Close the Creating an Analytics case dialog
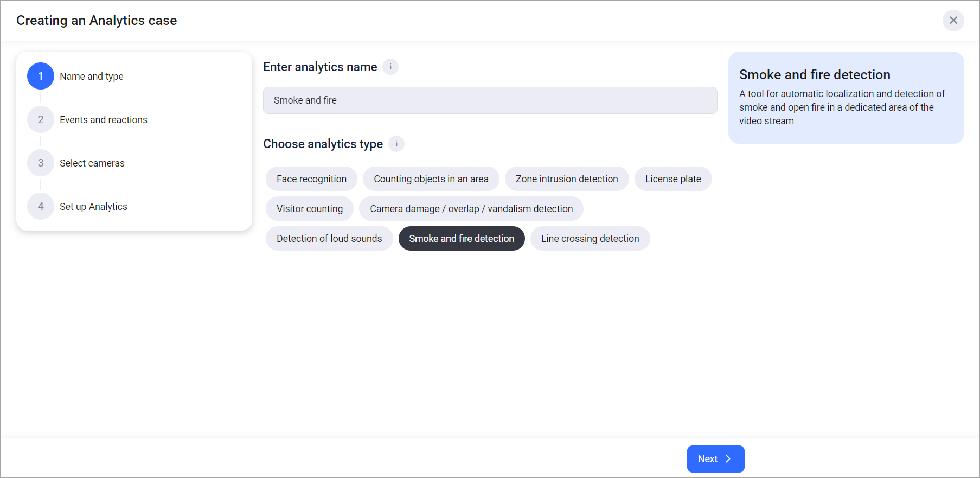The width and height of the screenshot is (980, 478). click(x=953, y=21)
